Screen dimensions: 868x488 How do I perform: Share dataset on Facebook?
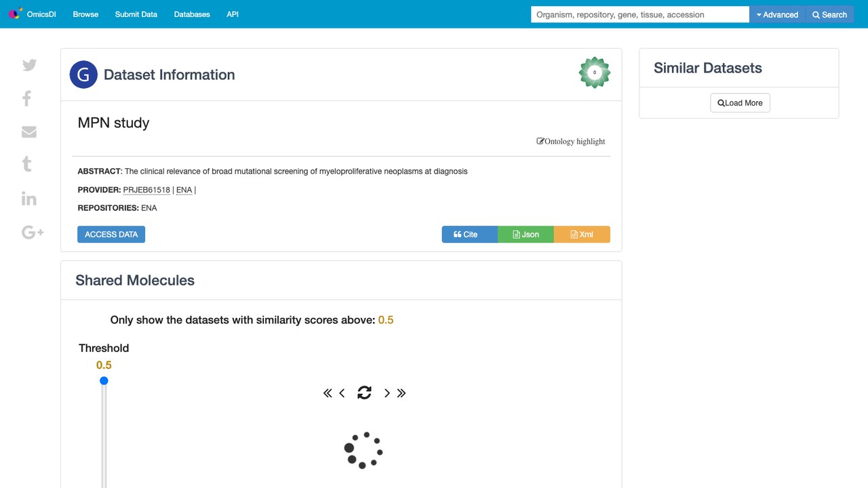pos(27,99)
